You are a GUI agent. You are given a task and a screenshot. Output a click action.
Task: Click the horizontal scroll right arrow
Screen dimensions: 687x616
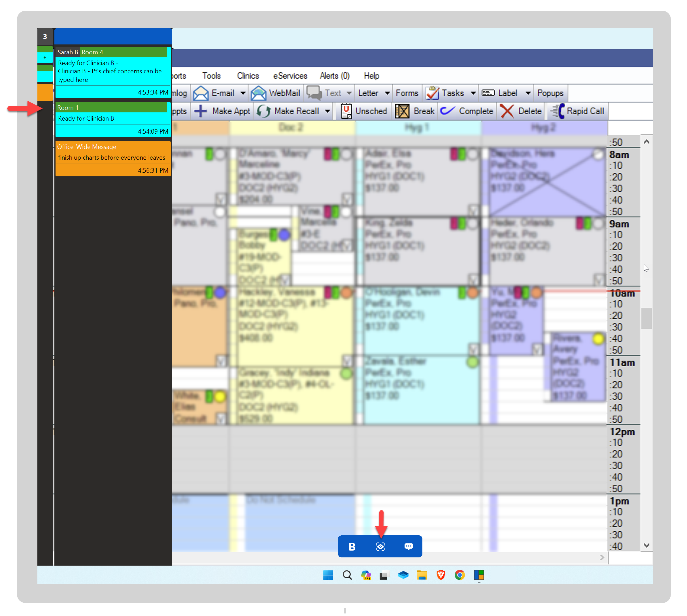pos(602,558)
